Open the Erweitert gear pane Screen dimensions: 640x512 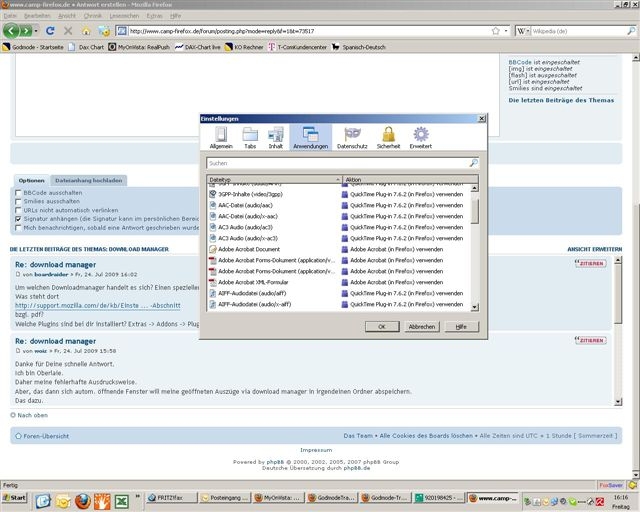pos(421,137)
